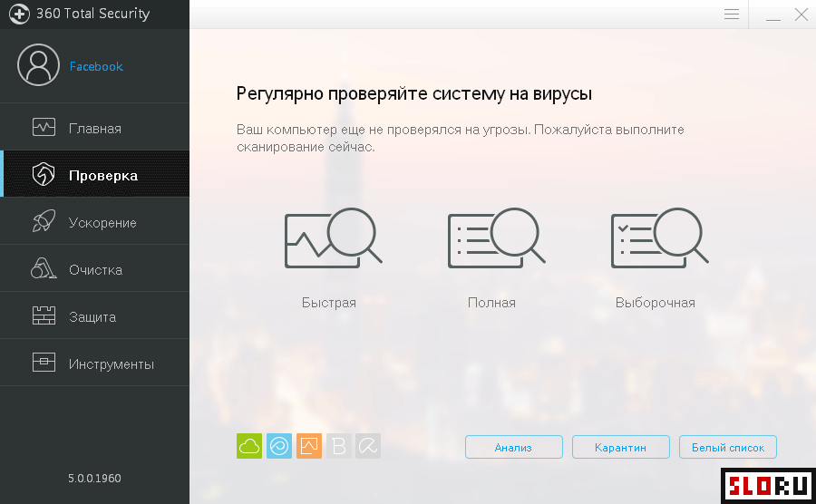Screen dimensions: 816x504
Task: Click the Полная scan label
Action: 491,303
